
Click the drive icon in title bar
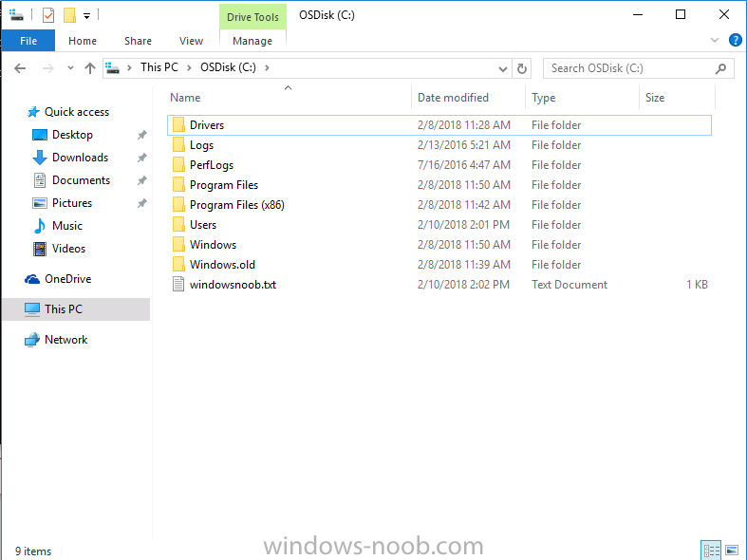(x=17, y=15)
